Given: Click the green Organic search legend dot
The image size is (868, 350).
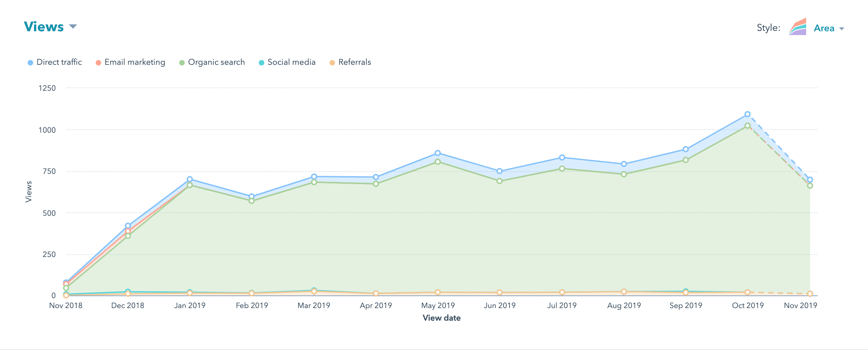Looking at the screenshot, I should pos(182,63).
